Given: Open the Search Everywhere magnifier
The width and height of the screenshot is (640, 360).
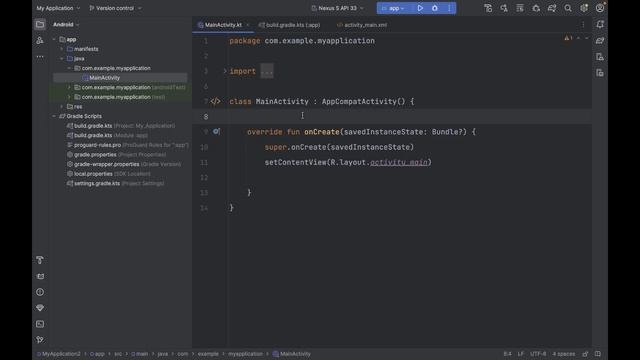Looking at the screenshot, I should coord(568,8).
